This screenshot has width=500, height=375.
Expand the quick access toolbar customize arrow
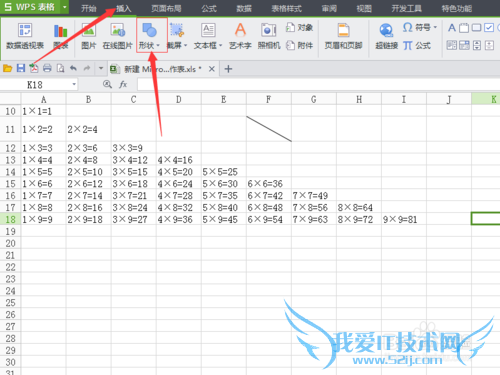(x=101, y=69)
